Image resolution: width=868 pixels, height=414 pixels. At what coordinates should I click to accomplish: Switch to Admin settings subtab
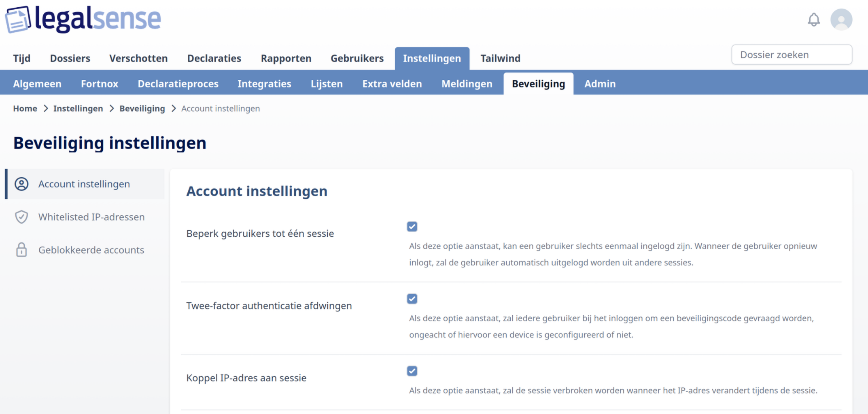(x=600, y=84)
